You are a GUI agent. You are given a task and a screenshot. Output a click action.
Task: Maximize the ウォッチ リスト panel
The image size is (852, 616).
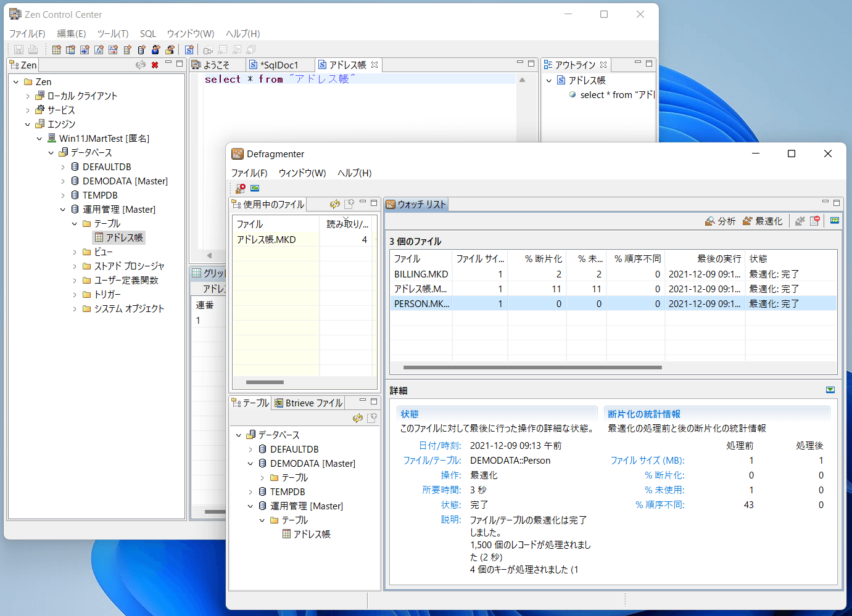pyautogui.click(x=837, y=203)
